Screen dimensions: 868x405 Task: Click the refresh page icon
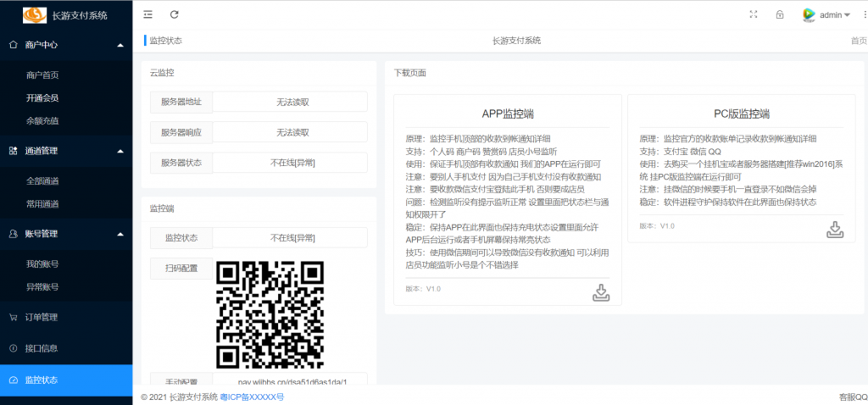(175, 15)
